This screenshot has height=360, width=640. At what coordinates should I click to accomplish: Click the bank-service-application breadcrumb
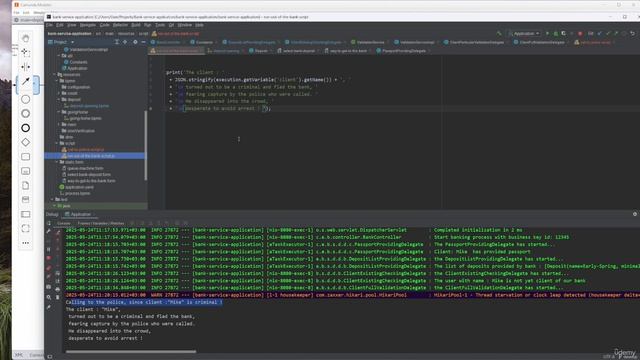(69, 33)
